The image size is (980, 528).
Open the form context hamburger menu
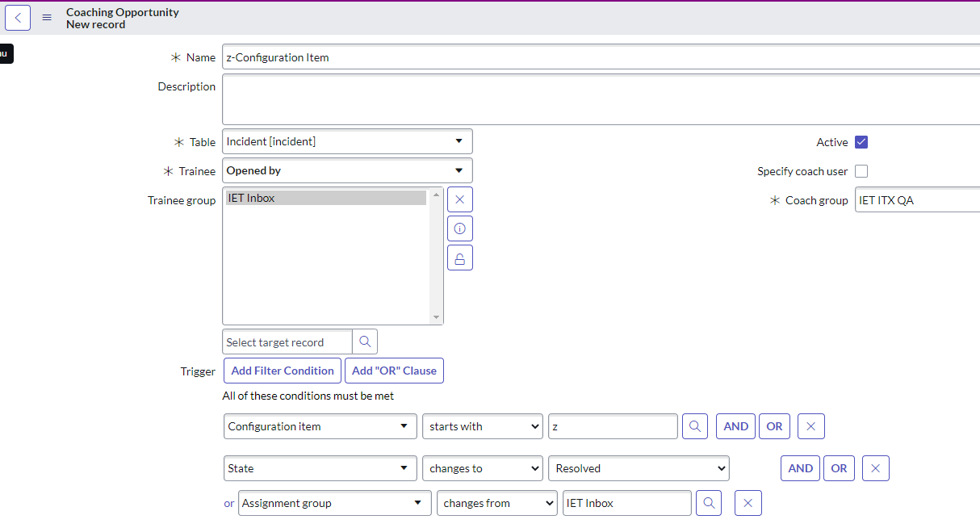47,17
